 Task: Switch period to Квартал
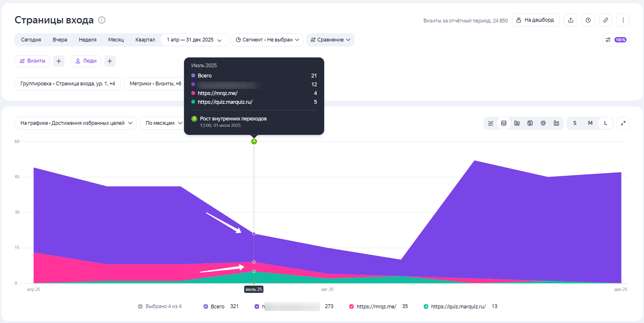tap(145, 40)
